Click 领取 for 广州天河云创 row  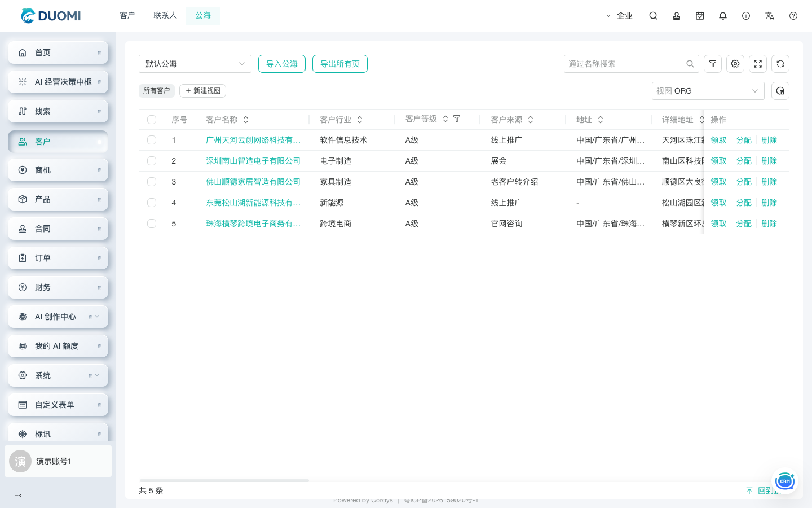718,140
